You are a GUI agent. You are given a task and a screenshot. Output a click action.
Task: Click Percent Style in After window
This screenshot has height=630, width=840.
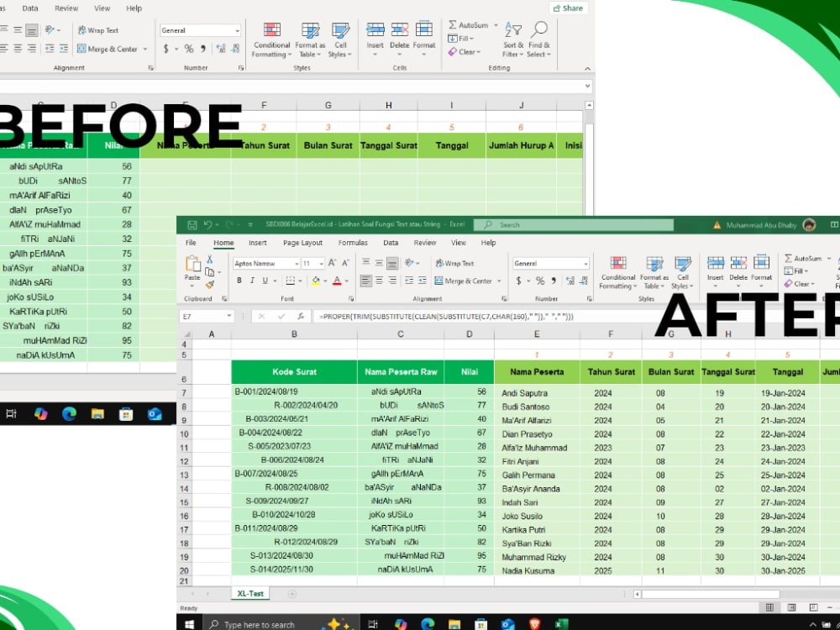click(x=540, y=281)
